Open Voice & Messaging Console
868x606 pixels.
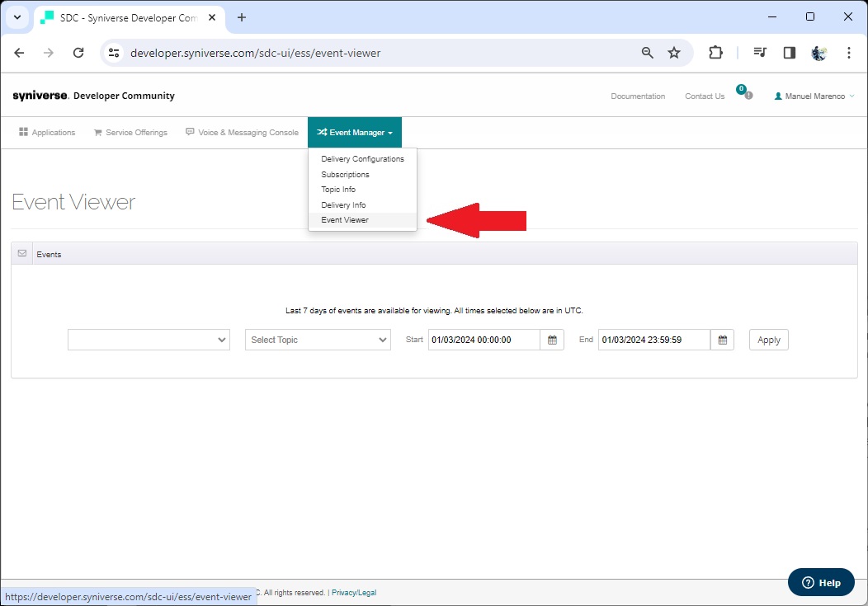tap(242, 133)
